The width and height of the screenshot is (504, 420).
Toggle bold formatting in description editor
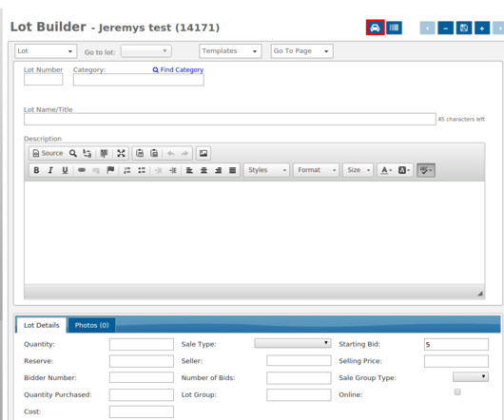point(36,170)
